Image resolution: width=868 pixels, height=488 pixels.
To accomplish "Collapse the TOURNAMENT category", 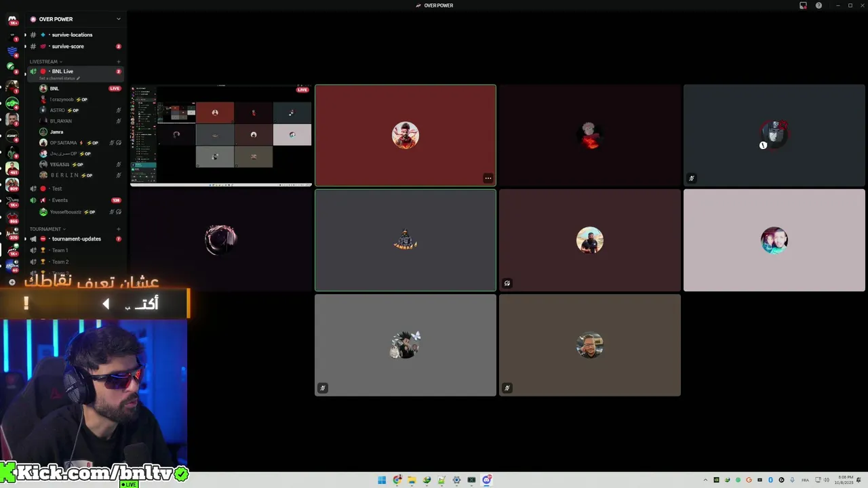I will click(47, 229).
